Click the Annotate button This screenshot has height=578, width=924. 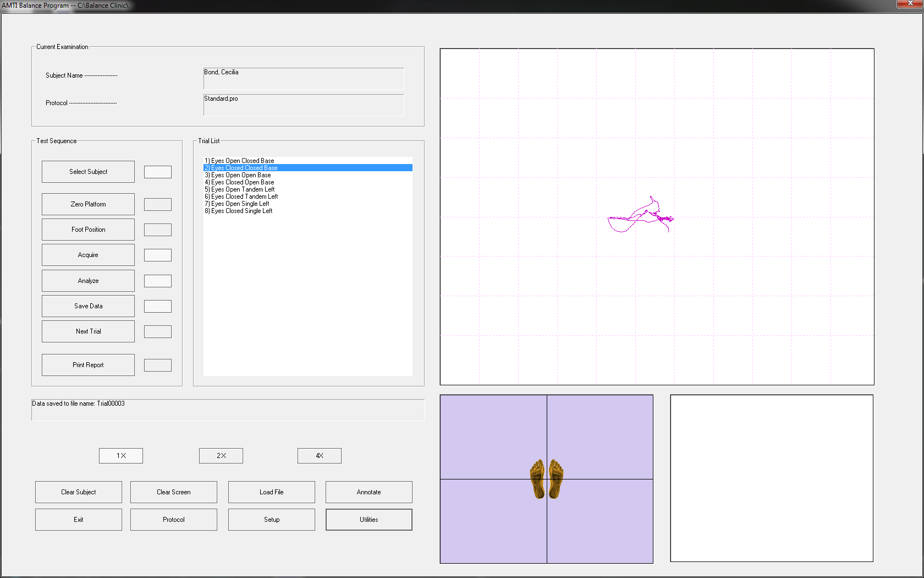pyautogui.click(x=369, y=492)
